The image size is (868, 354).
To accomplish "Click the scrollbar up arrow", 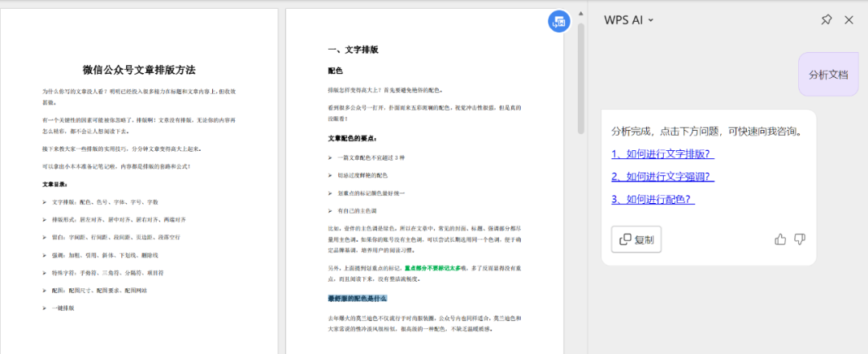I will point(581,14).
